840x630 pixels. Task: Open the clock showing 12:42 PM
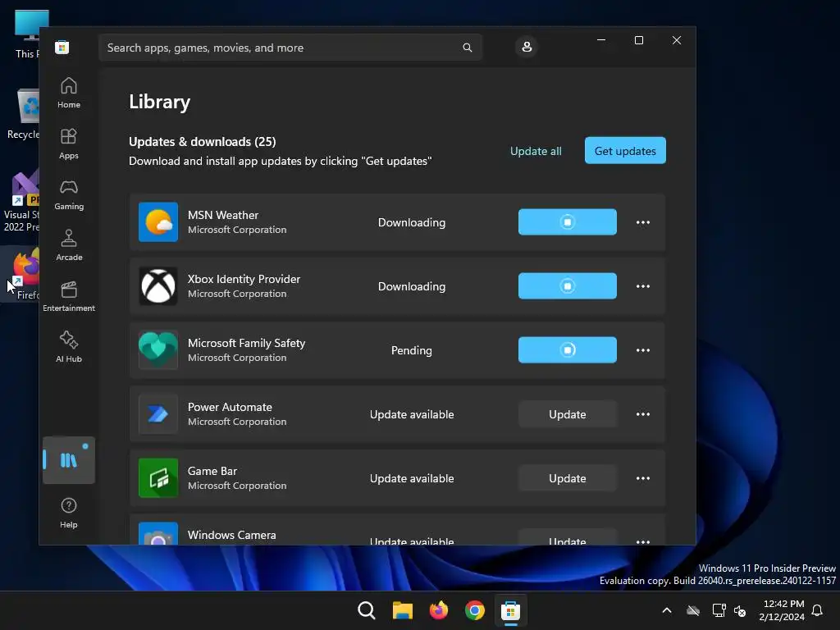tap(782, 610)
